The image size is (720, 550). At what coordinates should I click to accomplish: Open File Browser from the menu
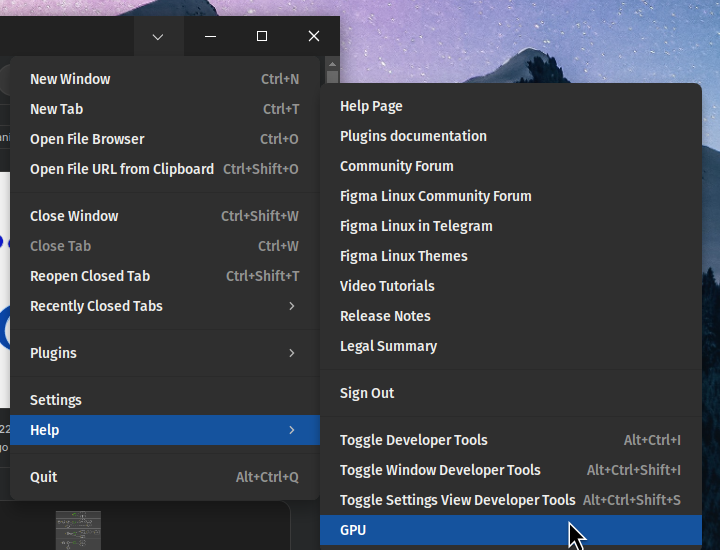(87, 139)
